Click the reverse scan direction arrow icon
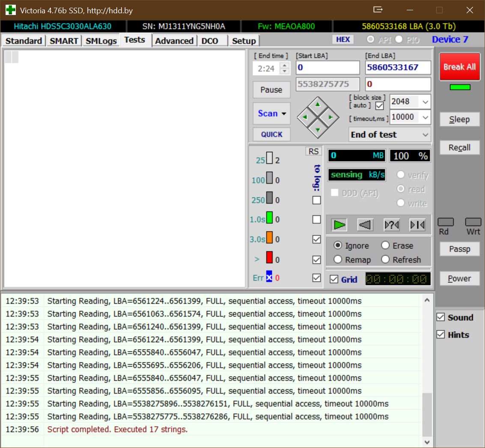485x448 pixels. tap(365, 225)
